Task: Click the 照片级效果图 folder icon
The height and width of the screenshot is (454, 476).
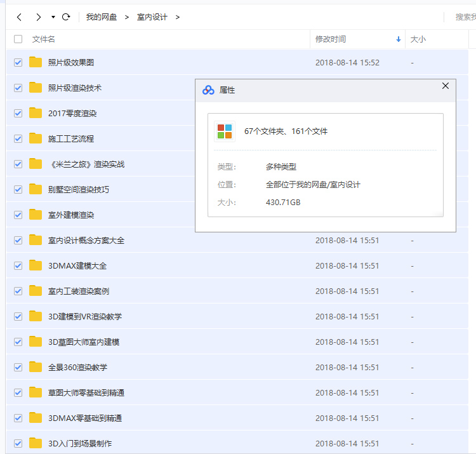Action: [36, 62]
